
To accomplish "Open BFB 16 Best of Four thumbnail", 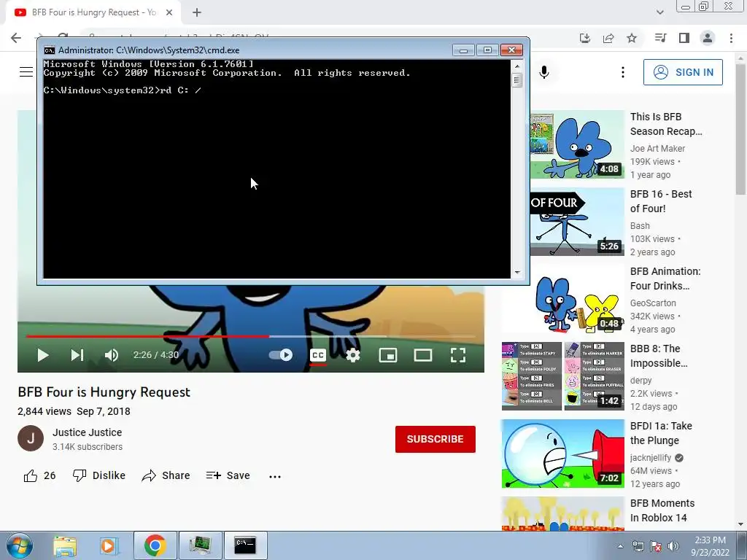I will point(577,222).
